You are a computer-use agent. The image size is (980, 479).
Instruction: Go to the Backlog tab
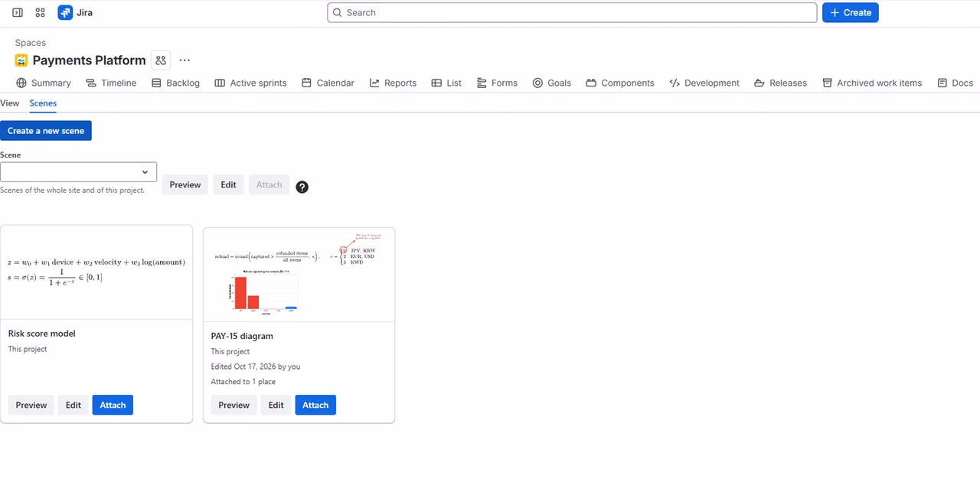[x=175, y=83]
